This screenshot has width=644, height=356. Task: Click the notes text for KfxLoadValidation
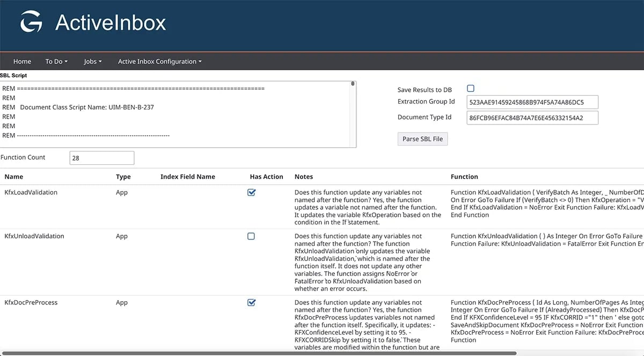[368, 207]
